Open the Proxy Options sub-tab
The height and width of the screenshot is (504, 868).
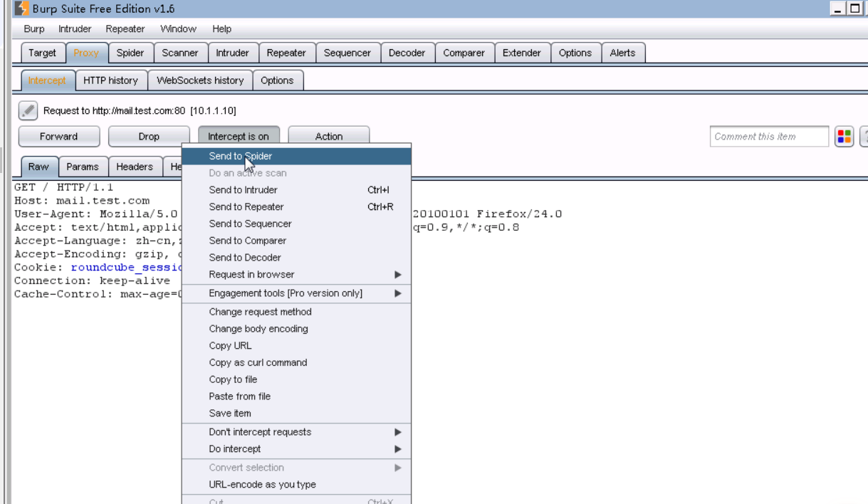coord(278,80)
